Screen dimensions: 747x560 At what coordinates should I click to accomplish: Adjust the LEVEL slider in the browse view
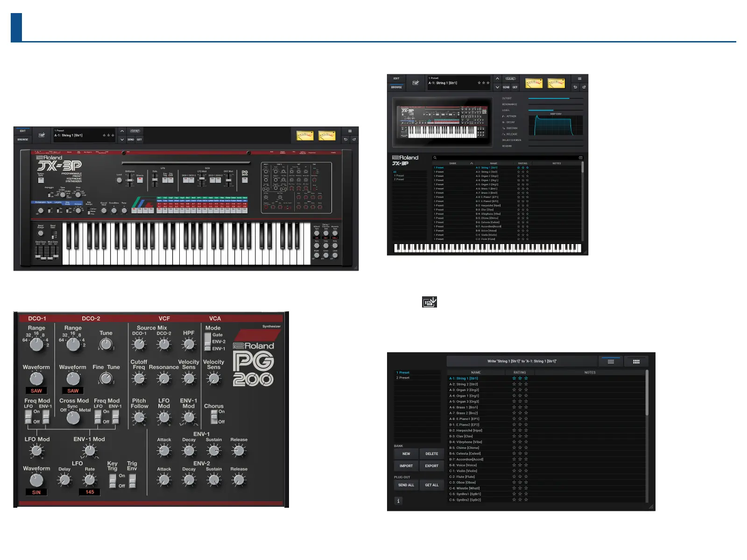(556, 110)
